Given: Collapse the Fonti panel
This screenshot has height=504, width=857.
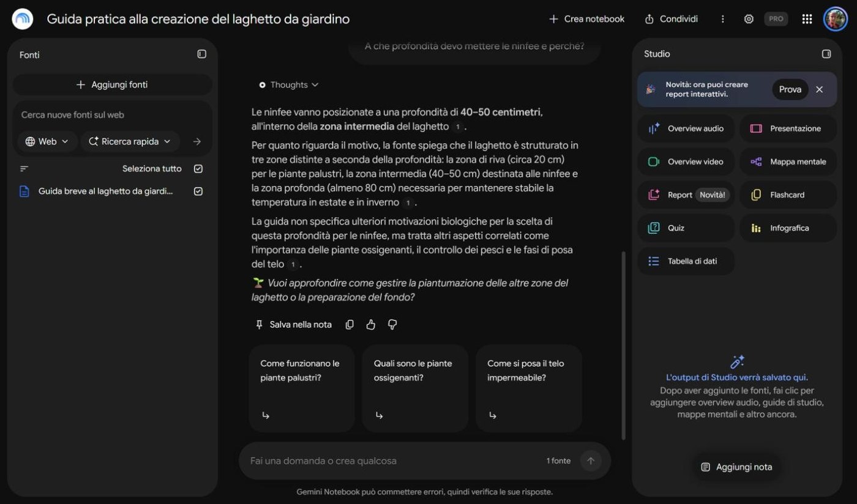Looking at the screenshot, I should (x=201, y=54).
